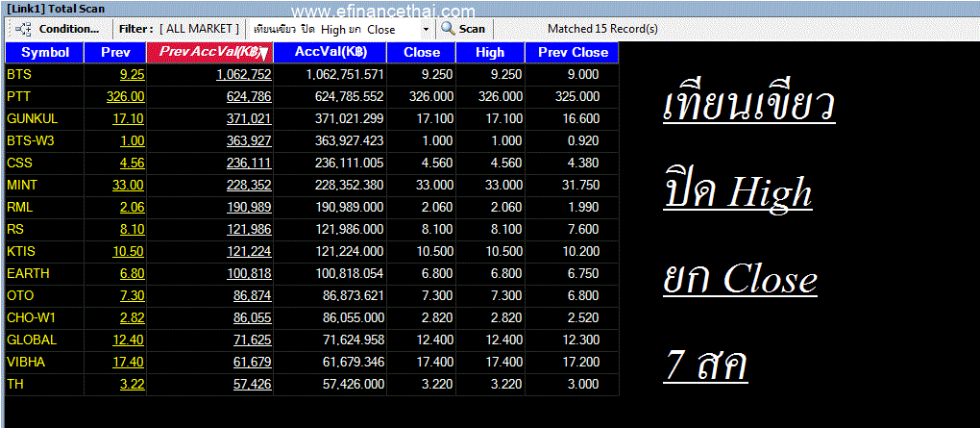Screen dimensions: 980x428
Task: Sort by the AccVal(K฿) column header
Action: [330, 53]
